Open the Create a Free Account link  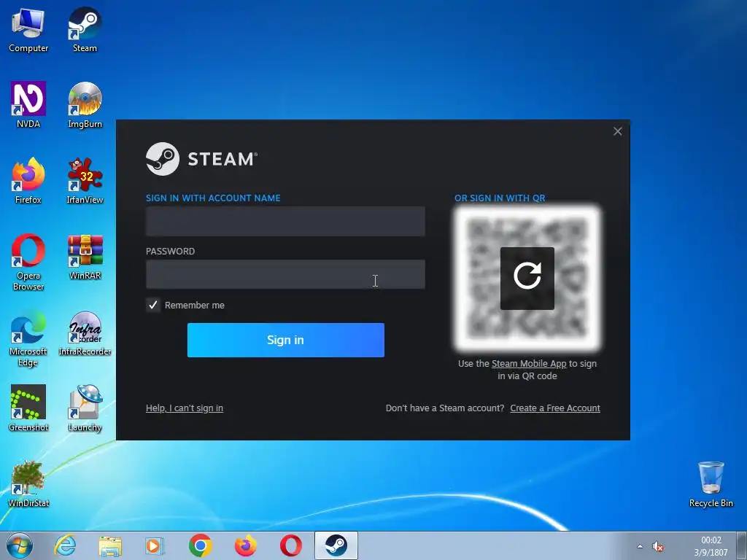click(555, 408)
